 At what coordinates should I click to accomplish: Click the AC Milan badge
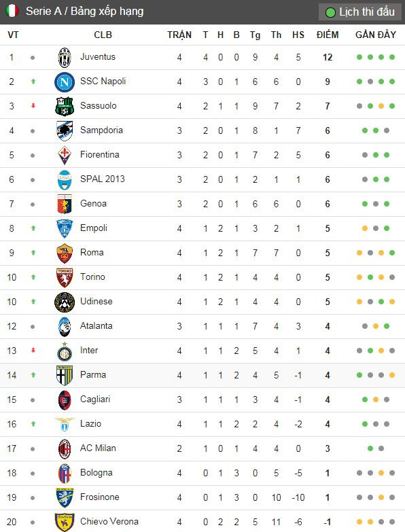[65, 449]
